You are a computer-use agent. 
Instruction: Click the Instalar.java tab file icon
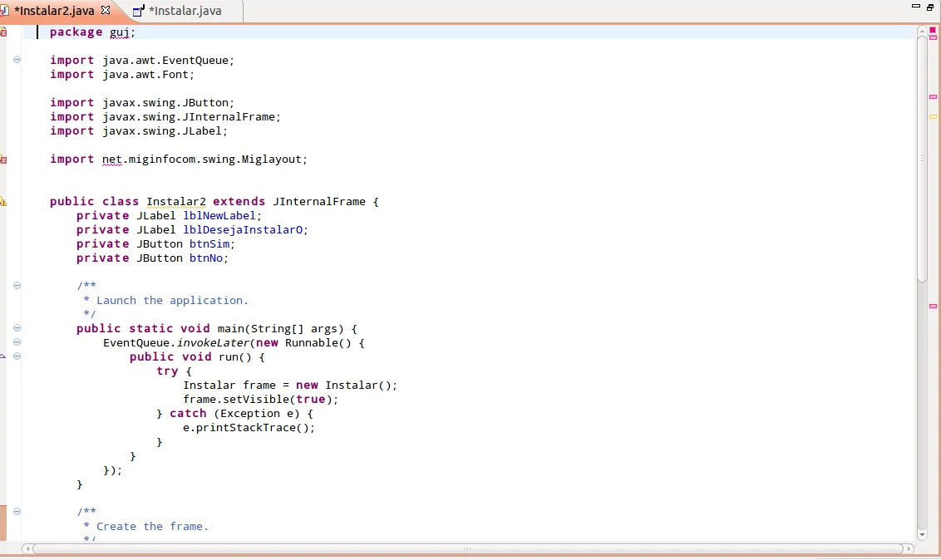click(139, 12)
